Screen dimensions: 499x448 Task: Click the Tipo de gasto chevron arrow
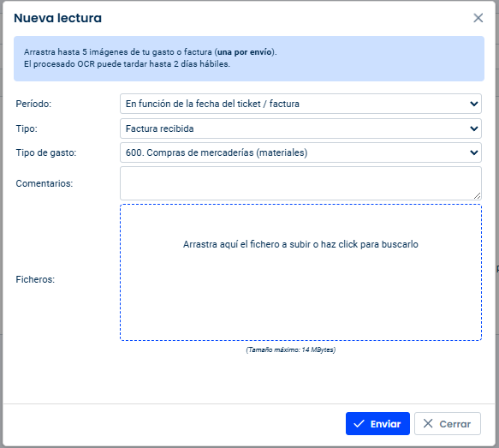click(x=474, y=152)
